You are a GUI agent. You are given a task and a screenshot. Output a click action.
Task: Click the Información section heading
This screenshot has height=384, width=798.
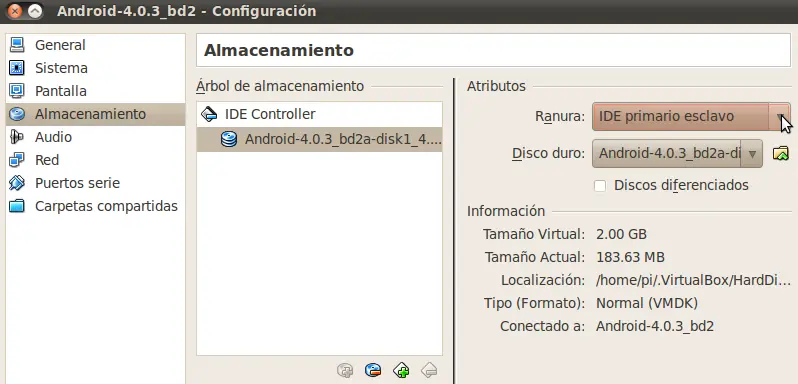[x=506, y=211]
